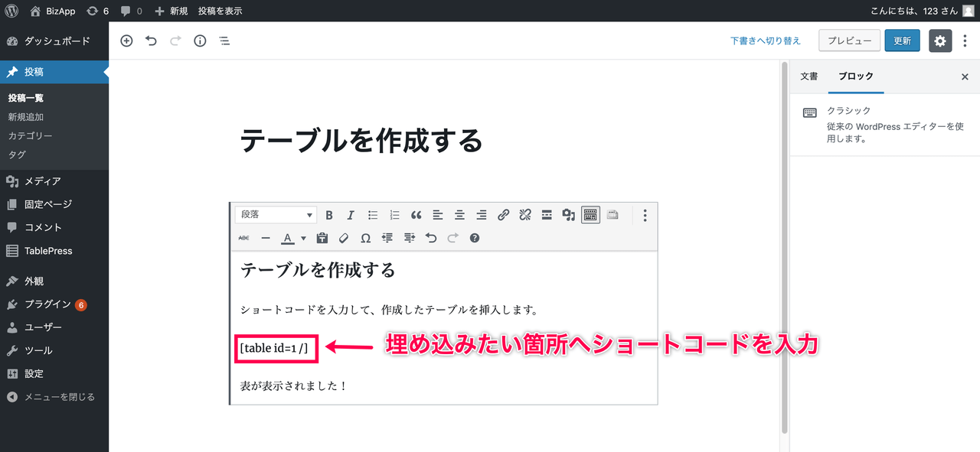Screen dimensions: 980x452
Task: Toggle the settings gear sidebar
Action: 940,41
